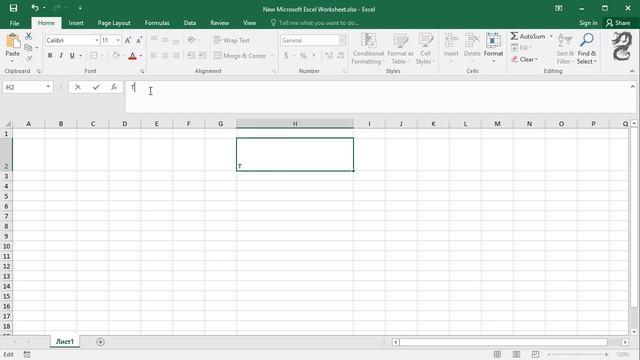This screenshot has height=360, width=640.
Task: Click Sign in
Action: pos(588,23)
